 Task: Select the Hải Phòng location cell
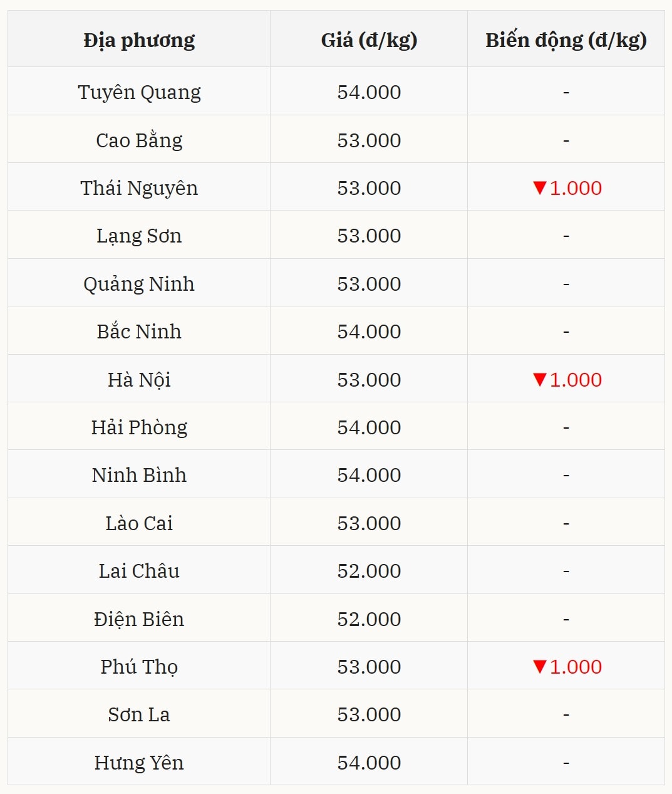click(139, 427)
